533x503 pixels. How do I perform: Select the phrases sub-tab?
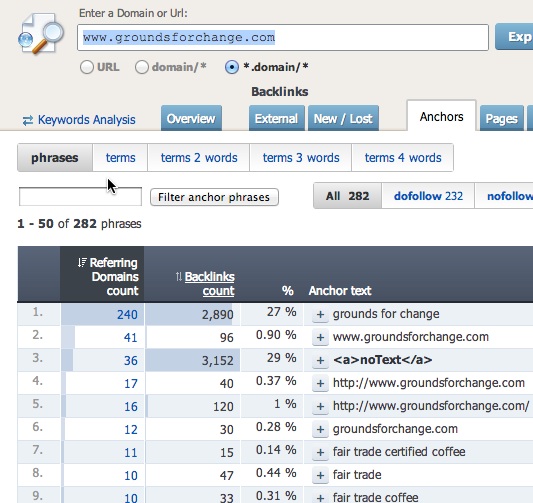(x=55, y=158)
